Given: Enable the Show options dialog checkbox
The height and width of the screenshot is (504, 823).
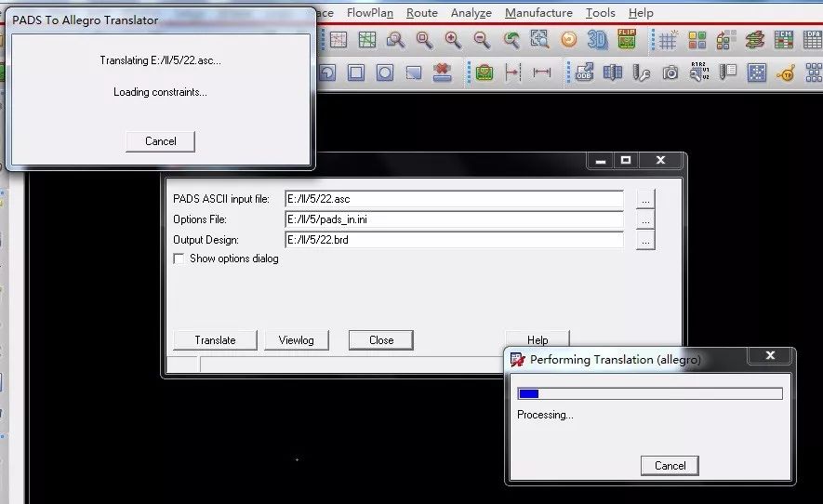Looking at the screenshot, I should (x=179, y=259).
